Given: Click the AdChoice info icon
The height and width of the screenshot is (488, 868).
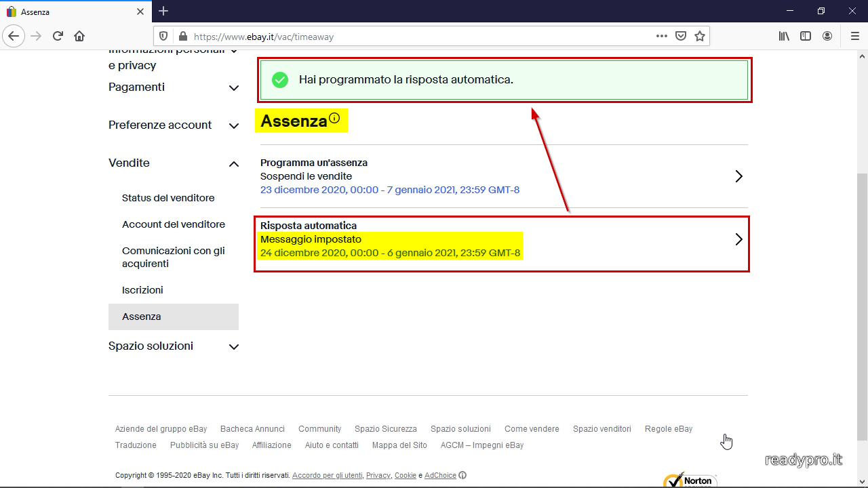Looking at the screenshot, I should [462, 475].
